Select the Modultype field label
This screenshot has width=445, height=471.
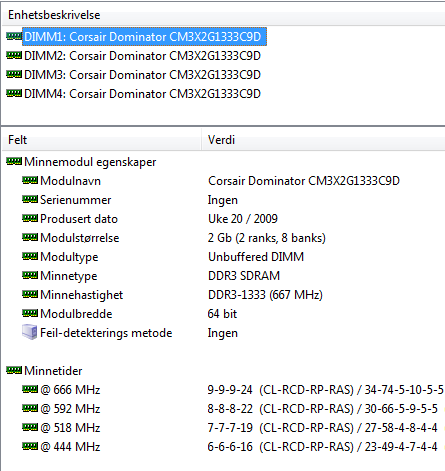[x=69, y=257]
